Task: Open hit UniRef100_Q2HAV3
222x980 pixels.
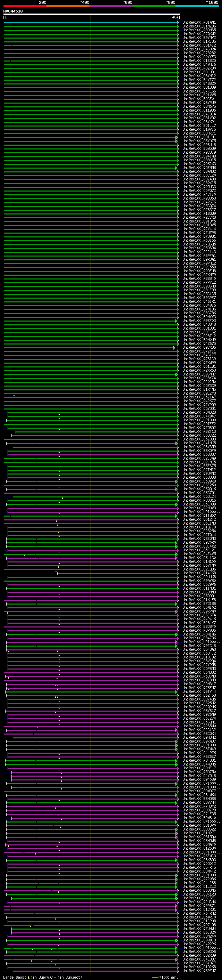Action: click(199, 508)
